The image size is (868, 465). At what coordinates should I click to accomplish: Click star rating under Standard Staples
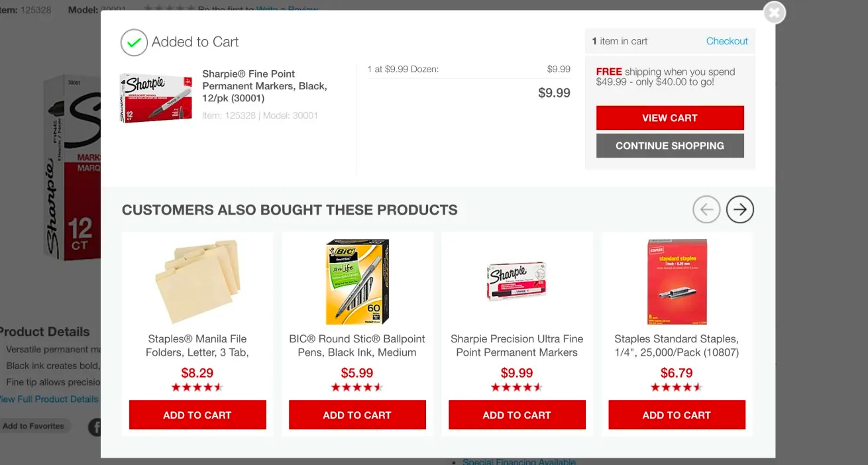[x=677, y=387]
